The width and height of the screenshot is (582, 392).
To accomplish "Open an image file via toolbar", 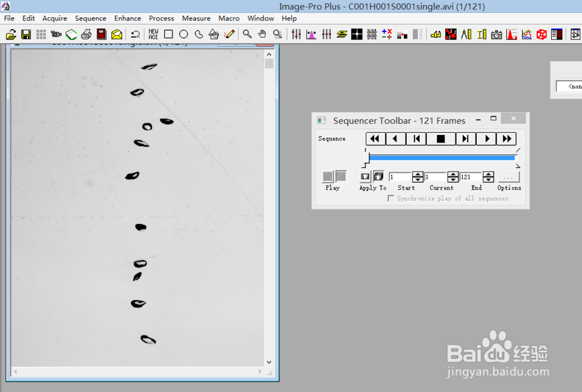I will 10,34.
